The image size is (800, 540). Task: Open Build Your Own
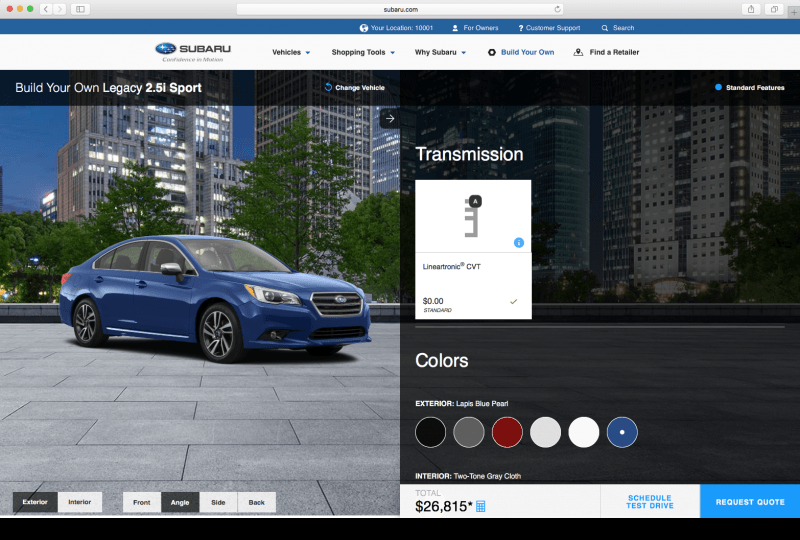point(521,52)
